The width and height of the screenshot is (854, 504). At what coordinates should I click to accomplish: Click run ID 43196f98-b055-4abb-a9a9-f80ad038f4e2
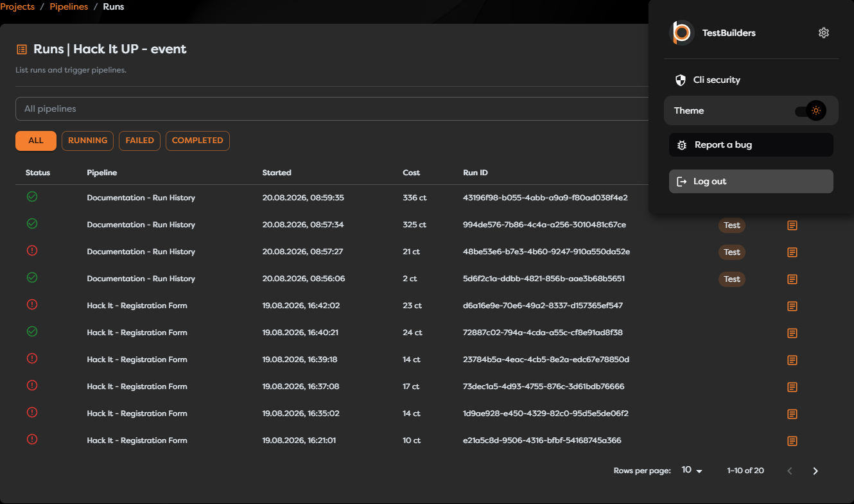coord(545,198)
